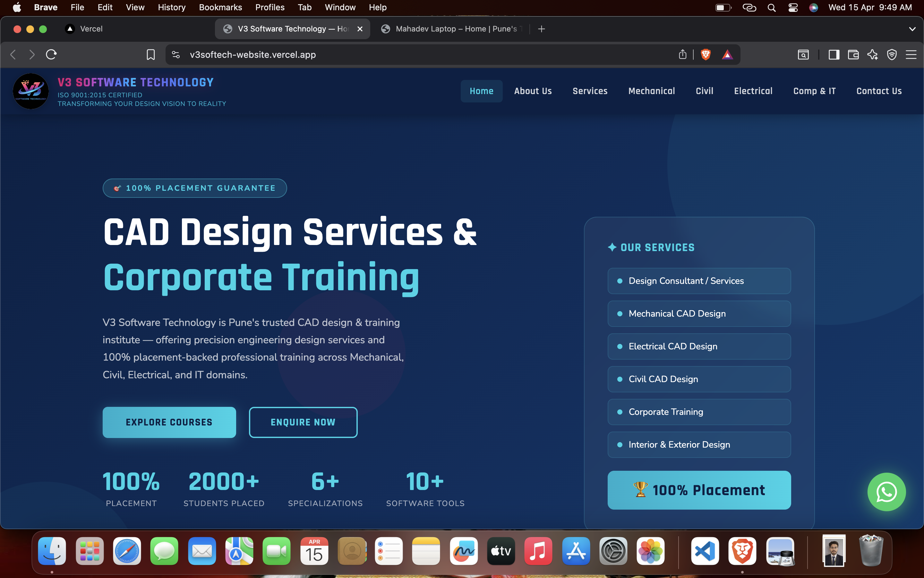Open App Store from Dock
The height and width of the screenshot is (578, 924).
pos(576,551)
